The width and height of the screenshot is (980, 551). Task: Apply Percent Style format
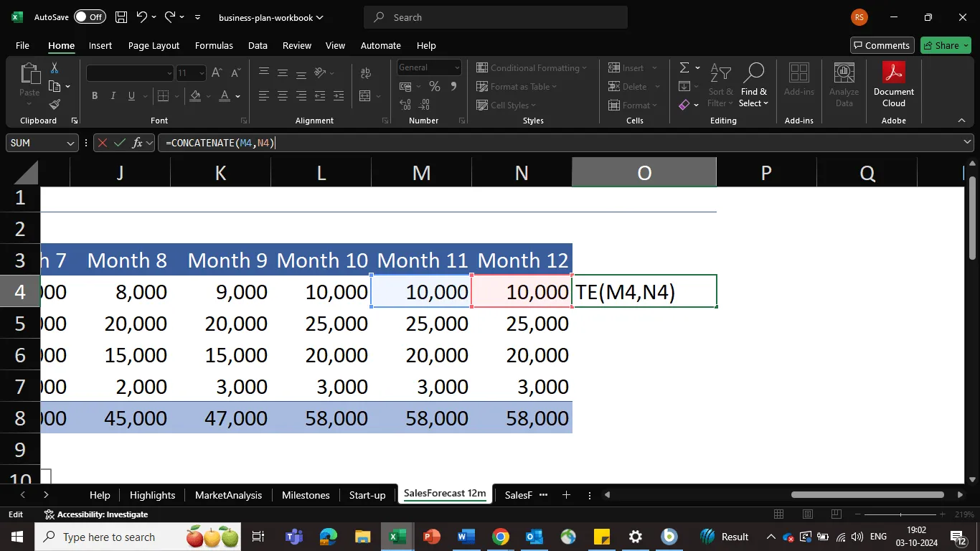(x=435, y=86)
